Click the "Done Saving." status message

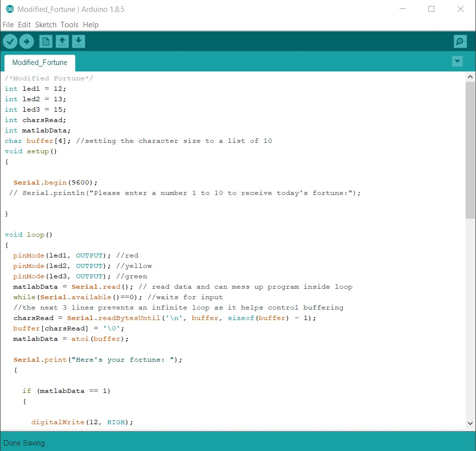pos(25,443)
